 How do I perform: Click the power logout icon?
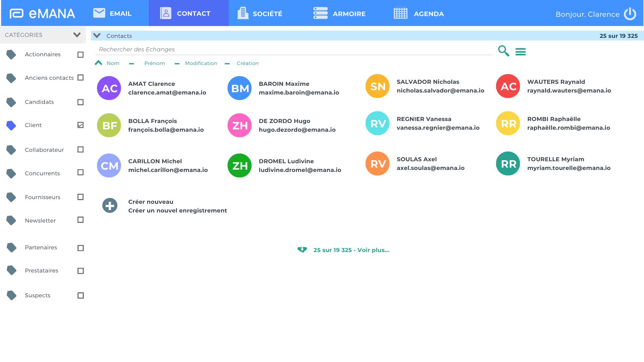[x=630, y=14]
